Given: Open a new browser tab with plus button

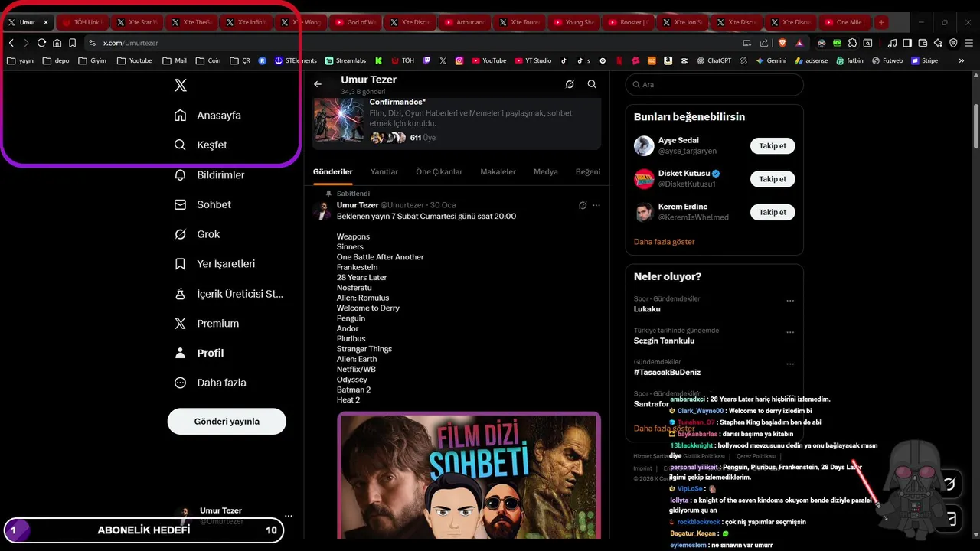Looking at the screenshot, I should coord(881,22).
